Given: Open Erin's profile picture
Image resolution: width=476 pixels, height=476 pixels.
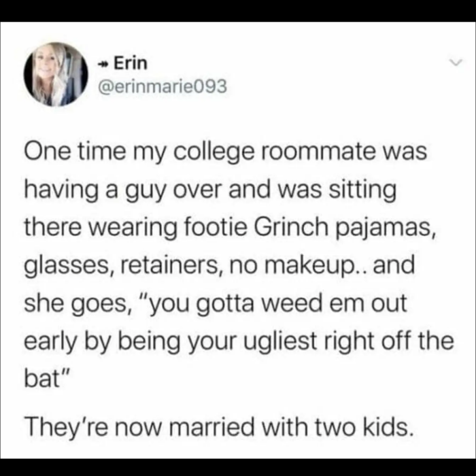Looking at the screenshot, I should [x=56, y=74].
